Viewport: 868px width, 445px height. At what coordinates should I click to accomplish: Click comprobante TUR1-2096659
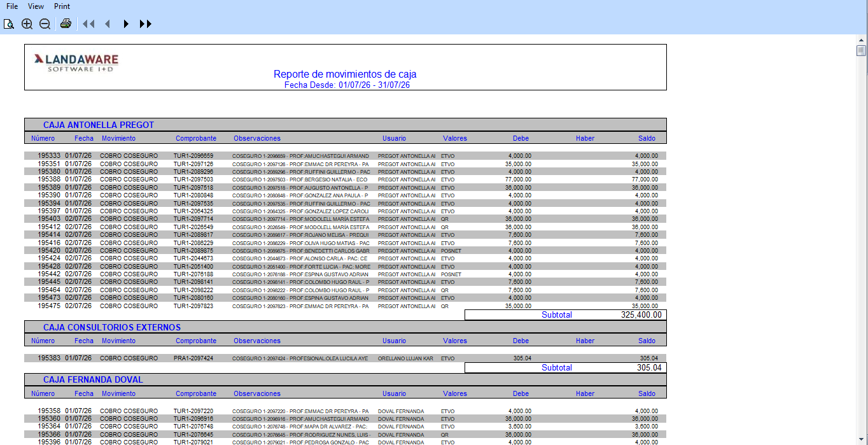(193, 156)
